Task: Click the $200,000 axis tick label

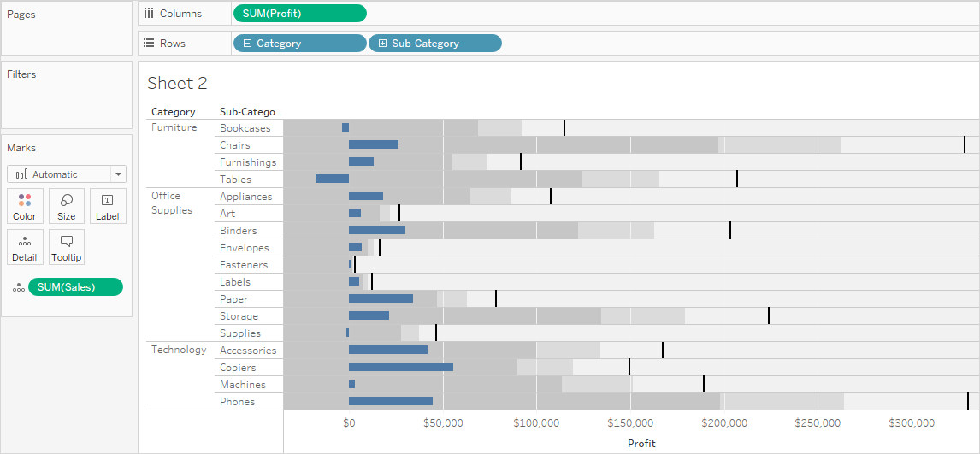Action: pyautogui.click(x=723, y=423)
